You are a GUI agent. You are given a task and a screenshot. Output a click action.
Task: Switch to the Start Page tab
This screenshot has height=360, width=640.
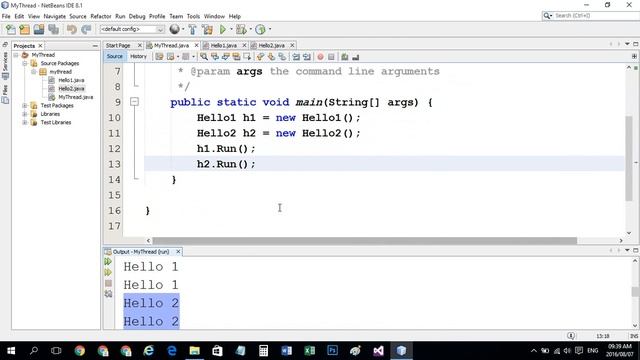tap(118, 45)
